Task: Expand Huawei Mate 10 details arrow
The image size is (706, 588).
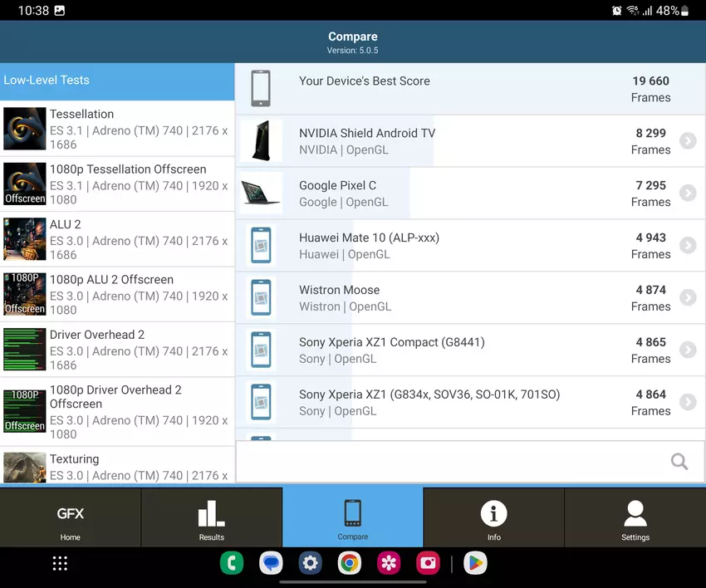Action: pos(688,246)
